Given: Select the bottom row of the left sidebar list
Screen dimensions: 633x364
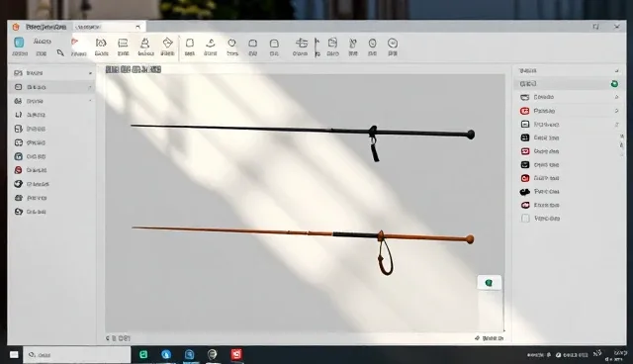Looking at the screenshot, I should click(x=52, y=212).
